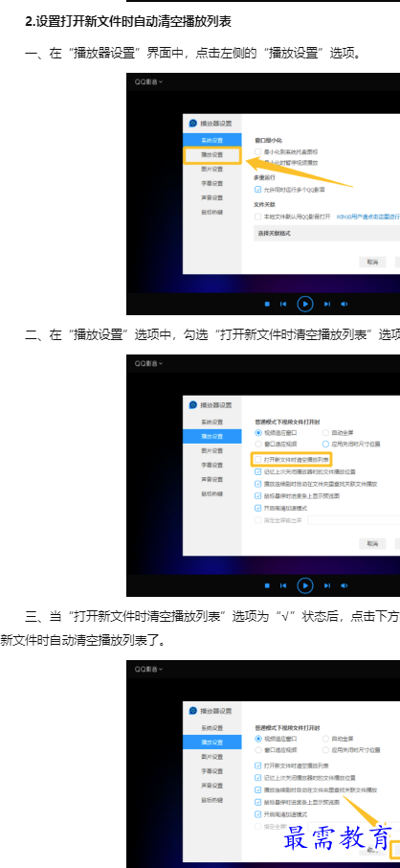Image resolution: width=400 pixels, height=868 pixels.
Task: Select 自动全屏 radio in the third image
Action: (x=325, y=739)
